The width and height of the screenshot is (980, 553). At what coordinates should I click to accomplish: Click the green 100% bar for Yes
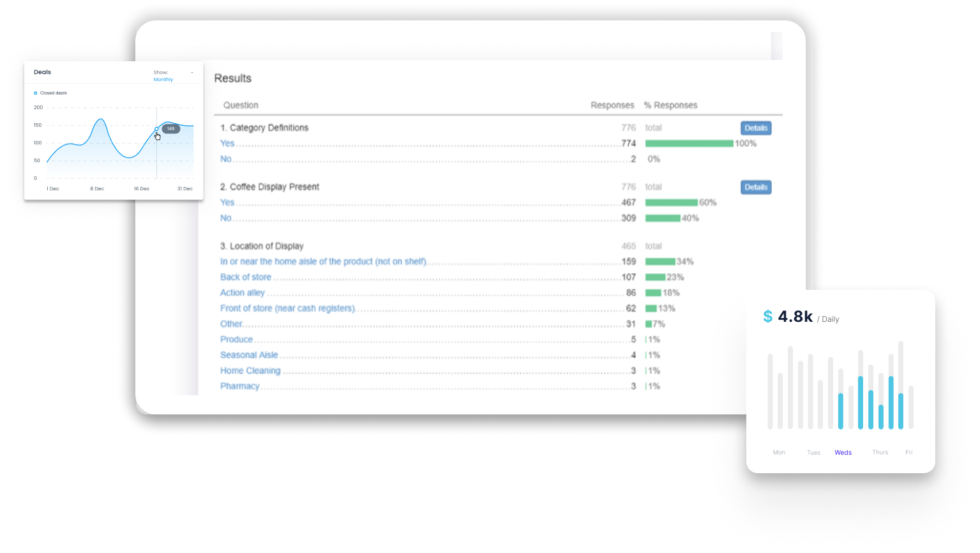coord(689,144)
